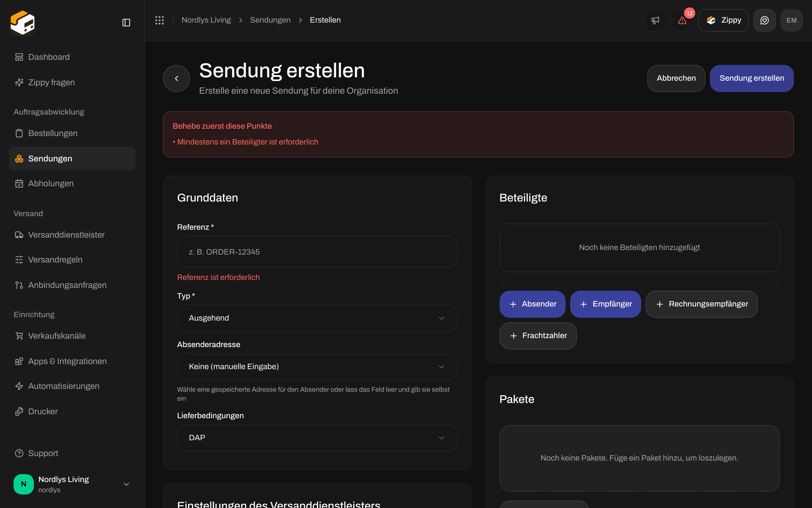Screen dimensions: 812x508
Task: Click the Abbrechen button
Action: [x=676, y=78]
